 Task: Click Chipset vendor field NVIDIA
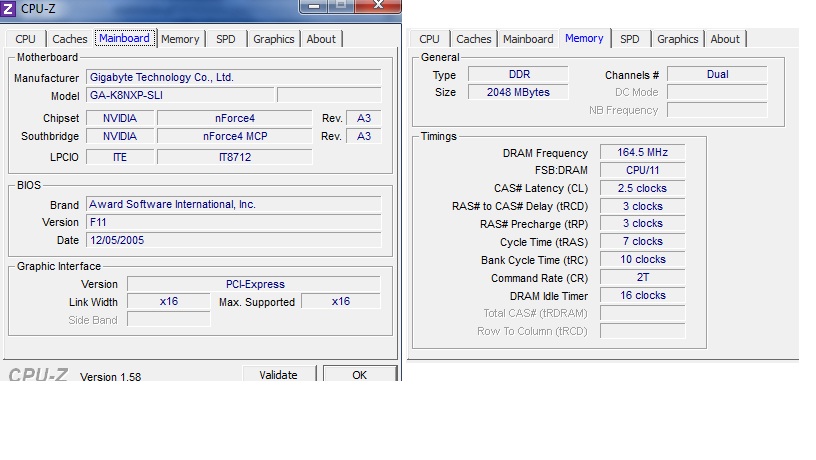[x=120, y=118]
